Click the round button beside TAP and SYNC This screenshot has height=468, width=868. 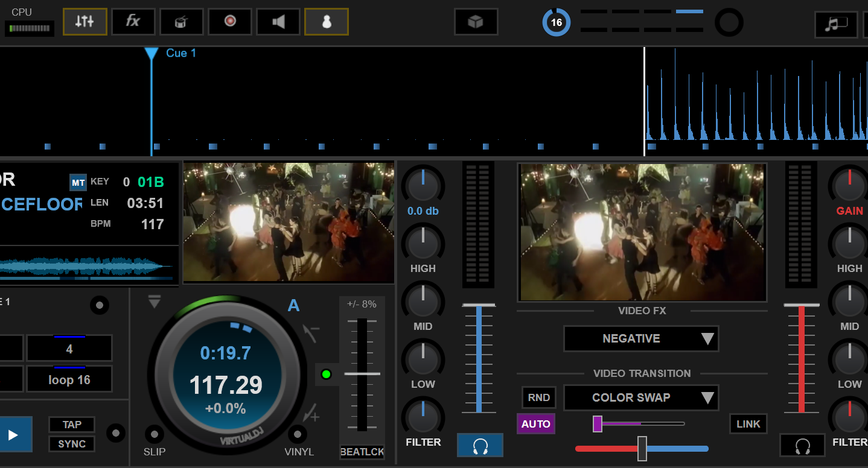[116, 432]
